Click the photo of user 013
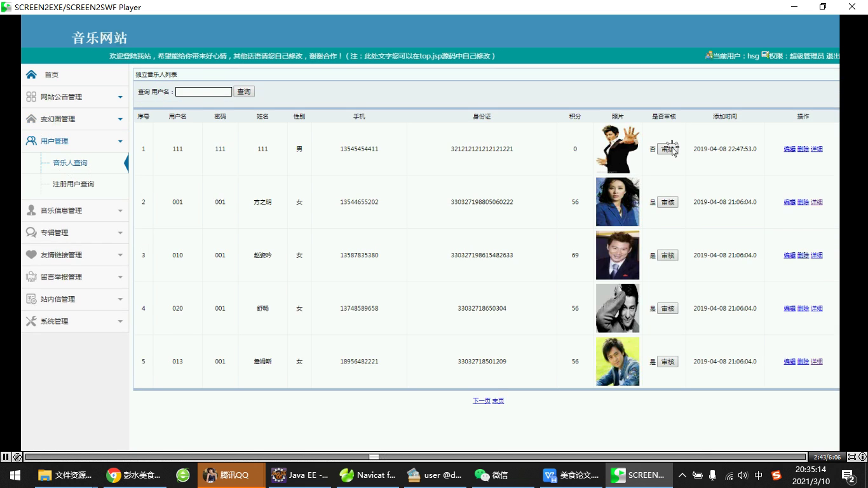Viewport: 868px width, 488px height. pyautogui.click(x=618, y=362)
